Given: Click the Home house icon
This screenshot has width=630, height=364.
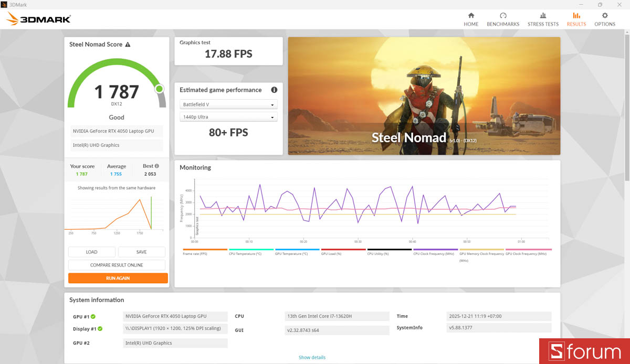Looking at the screenshot, I should click(471, 16).
